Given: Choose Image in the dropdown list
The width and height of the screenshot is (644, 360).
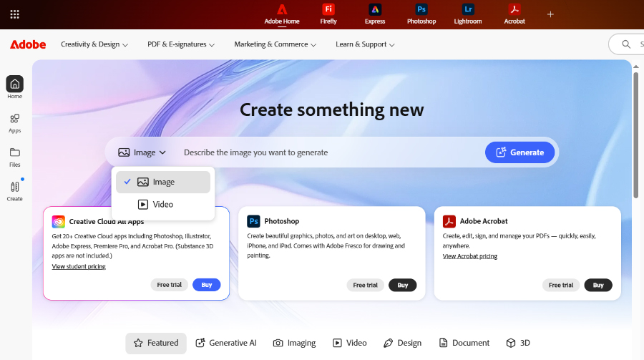Looking at the screenshot, I should coord(163,182).
